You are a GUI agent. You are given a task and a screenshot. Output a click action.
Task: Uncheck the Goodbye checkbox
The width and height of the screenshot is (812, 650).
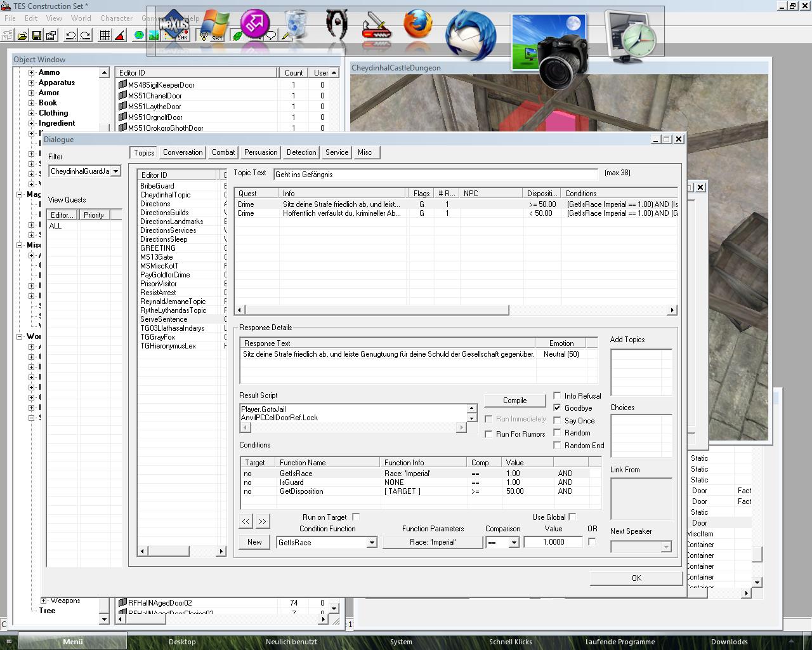(x=558, y=408)
